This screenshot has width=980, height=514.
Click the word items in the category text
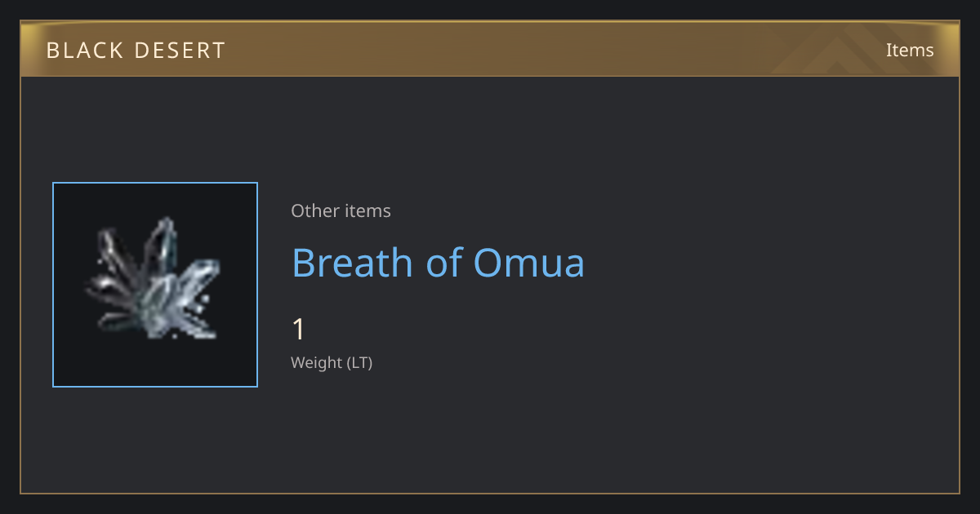[x=367, y=210]
